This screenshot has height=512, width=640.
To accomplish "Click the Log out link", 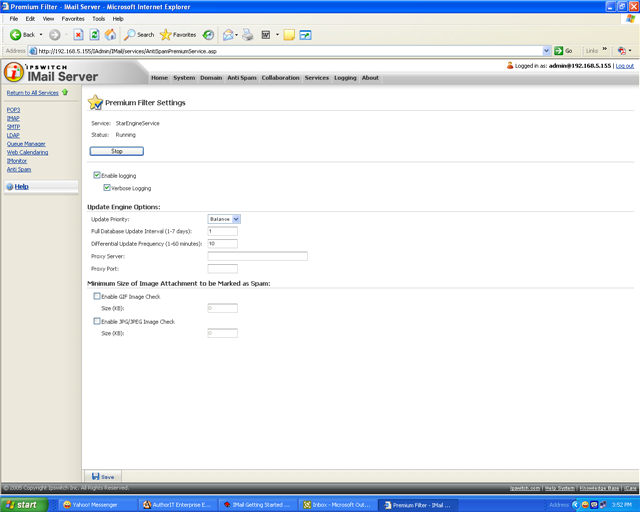I will pos(624,66).
